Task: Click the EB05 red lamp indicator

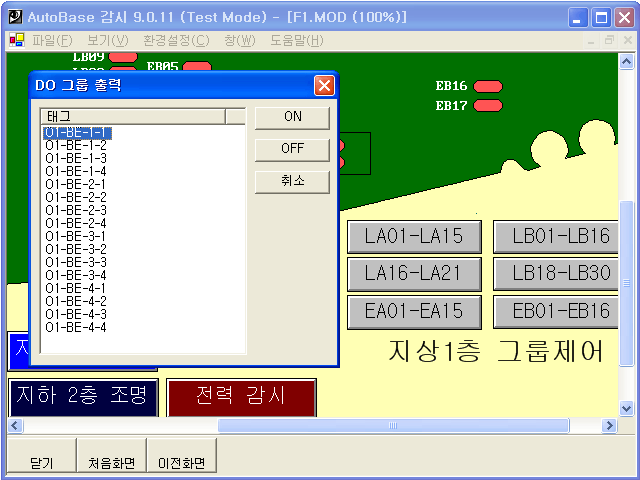Action: pyautogui.click(x=197, y=67)
